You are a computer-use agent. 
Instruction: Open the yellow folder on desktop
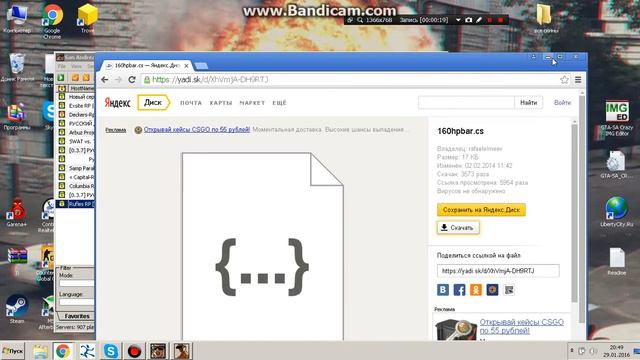click(x=545, y=18)
